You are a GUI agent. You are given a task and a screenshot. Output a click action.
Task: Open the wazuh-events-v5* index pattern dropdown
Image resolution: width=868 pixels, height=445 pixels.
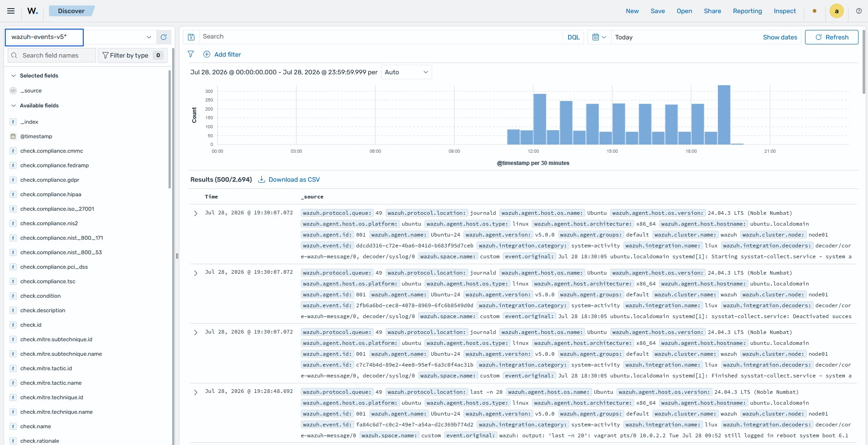81,37
